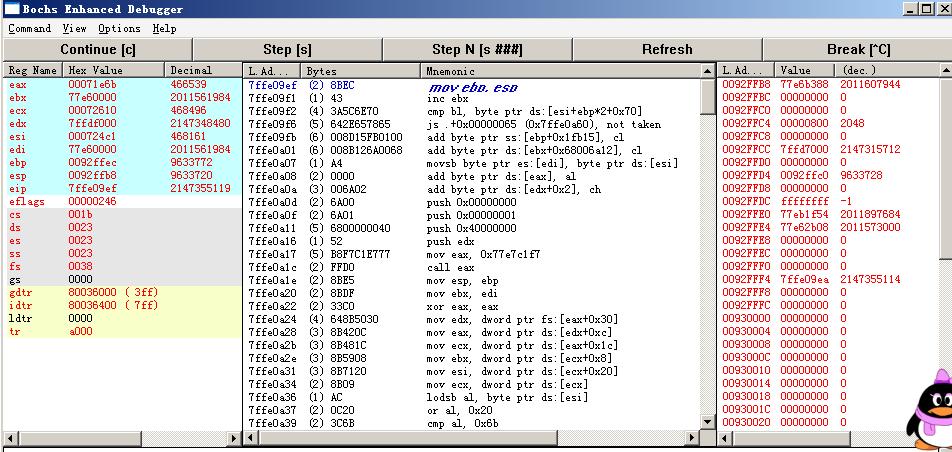
Task: Select the edx register row
Action: 123,123
